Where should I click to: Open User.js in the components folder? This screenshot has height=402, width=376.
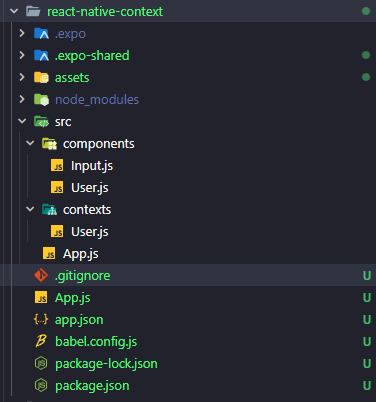[x=90, y=188]
